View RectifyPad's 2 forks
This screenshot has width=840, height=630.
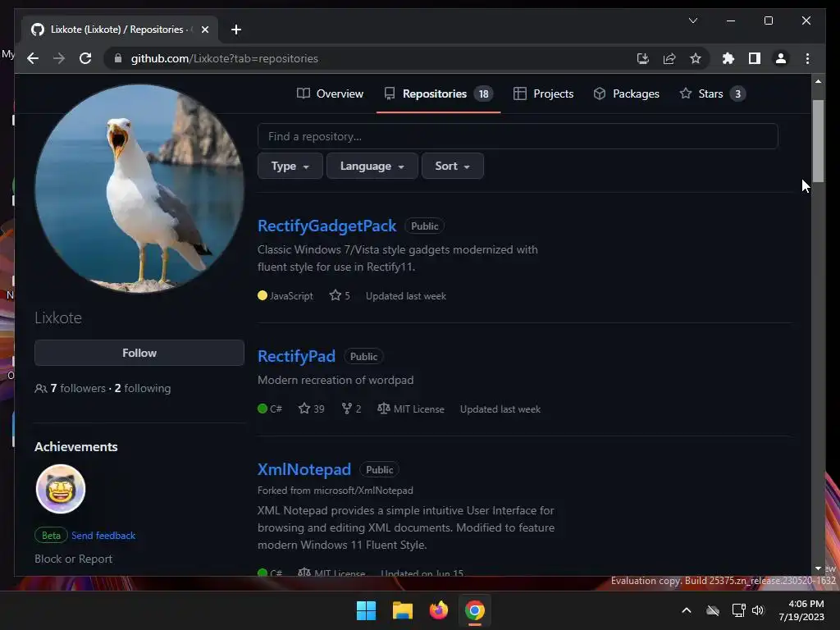pos(351,409)
